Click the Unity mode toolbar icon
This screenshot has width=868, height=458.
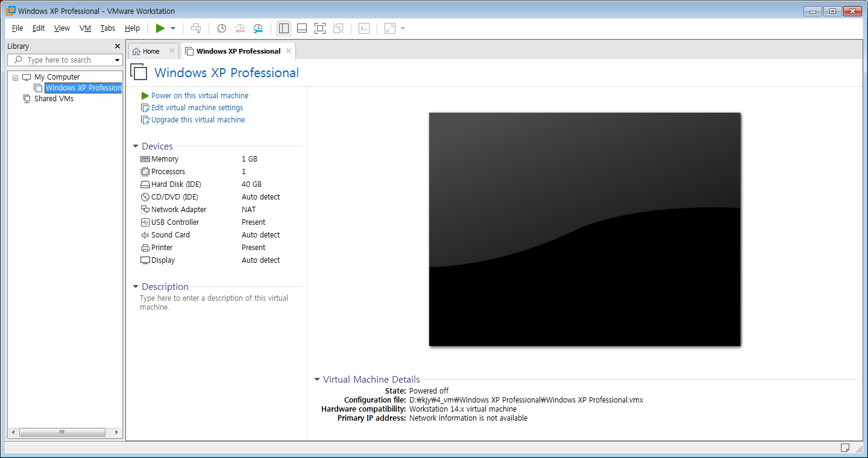tap(338, 28)
